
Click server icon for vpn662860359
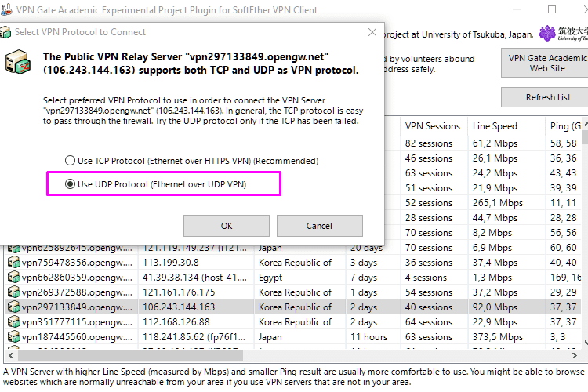pos(14,278)
